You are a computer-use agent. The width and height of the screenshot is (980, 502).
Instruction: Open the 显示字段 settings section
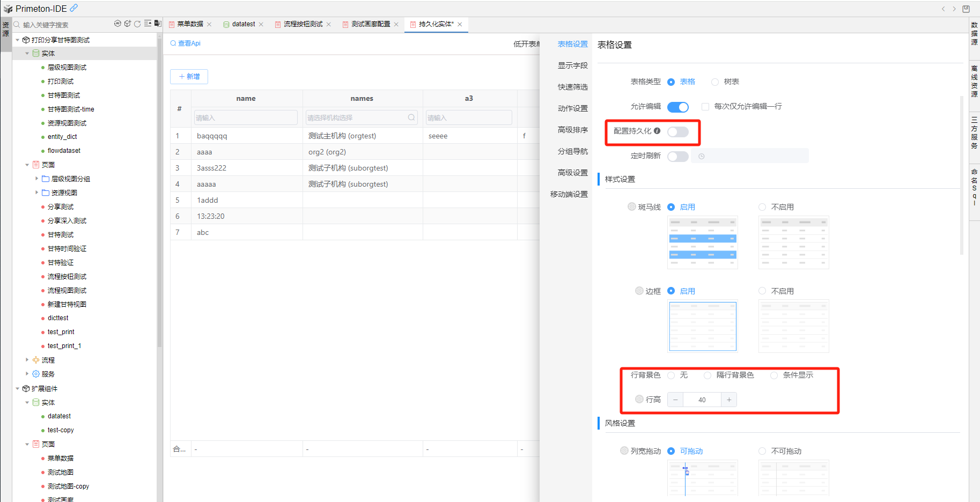click(x=572, y=65)
